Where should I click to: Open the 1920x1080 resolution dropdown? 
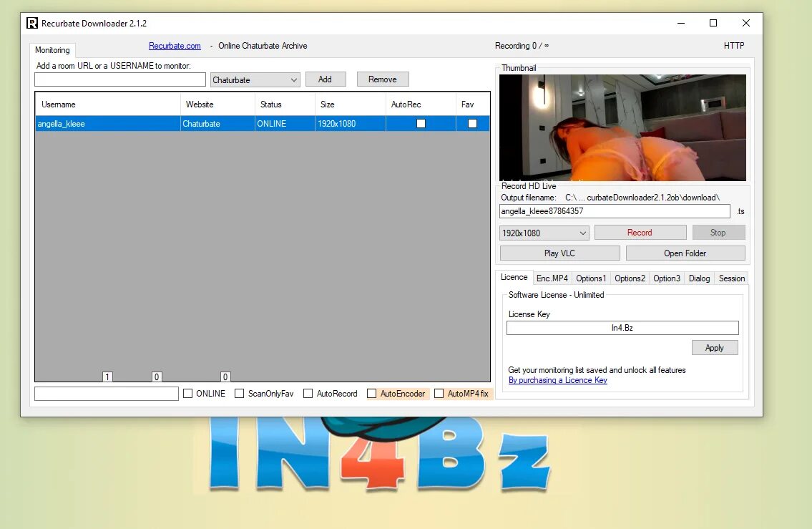(544, 233)
